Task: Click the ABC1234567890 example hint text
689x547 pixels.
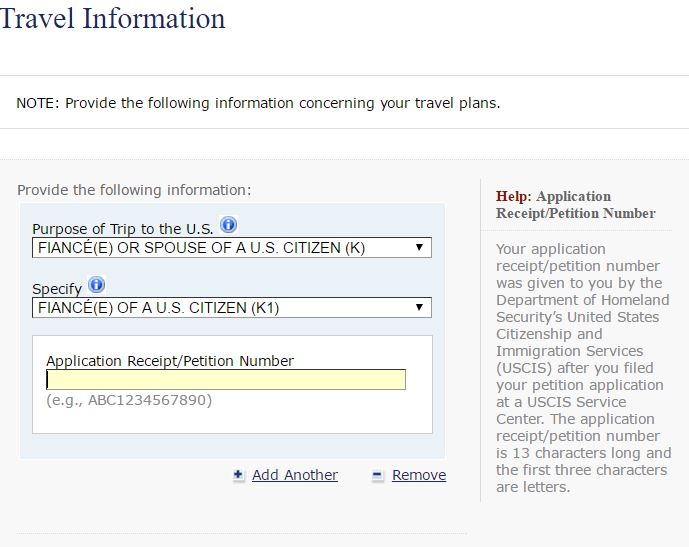Action: pyautogui.click(x=129, y=400)
